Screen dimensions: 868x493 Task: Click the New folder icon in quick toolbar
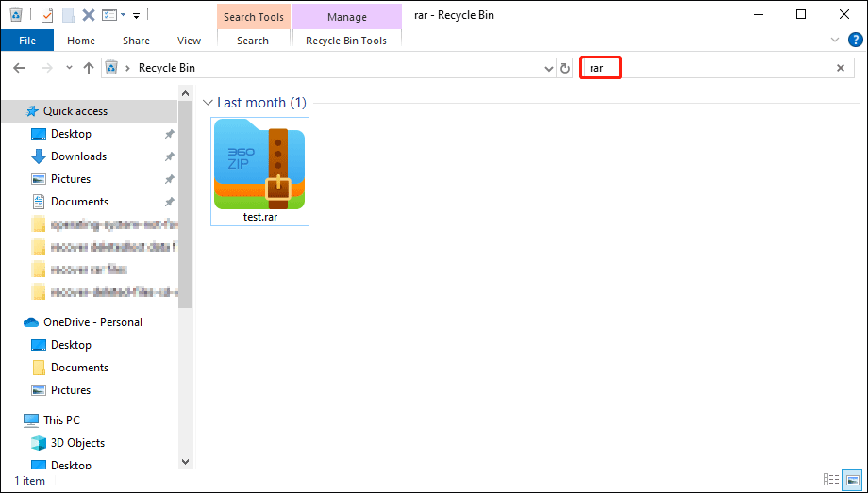tap(68, 15)
